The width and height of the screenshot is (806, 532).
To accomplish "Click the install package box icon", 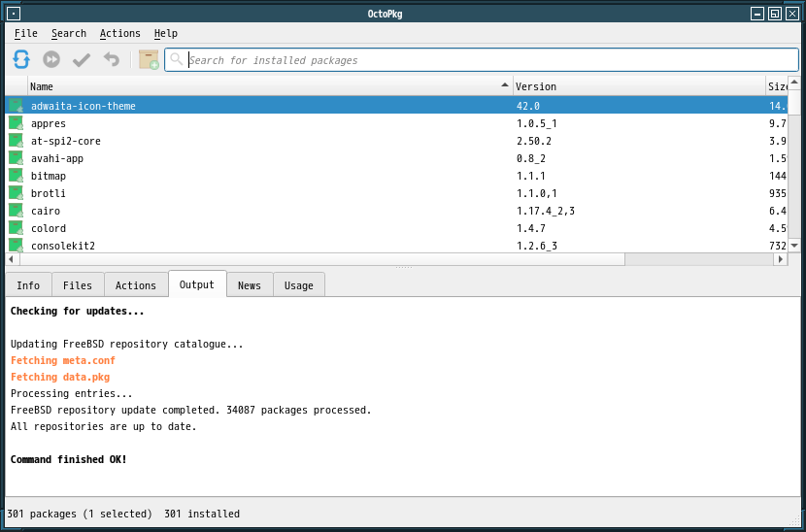I will point(149,59).
